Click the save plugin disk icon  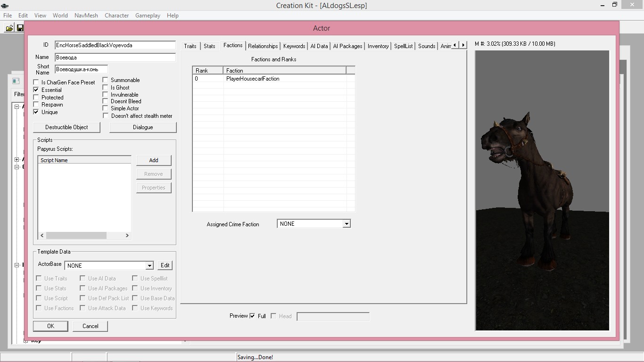(20, 28)
